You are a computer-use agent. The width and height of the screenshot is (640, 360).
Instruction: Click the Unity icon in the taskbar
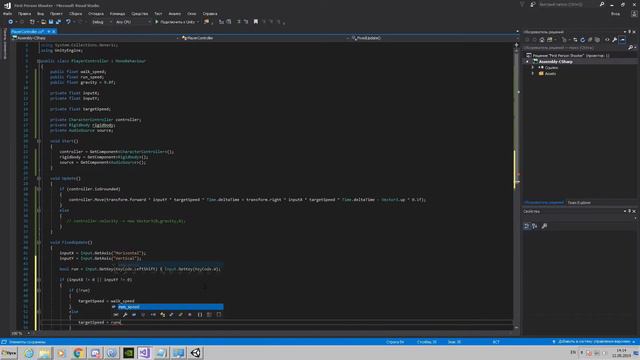click(196, 353)
